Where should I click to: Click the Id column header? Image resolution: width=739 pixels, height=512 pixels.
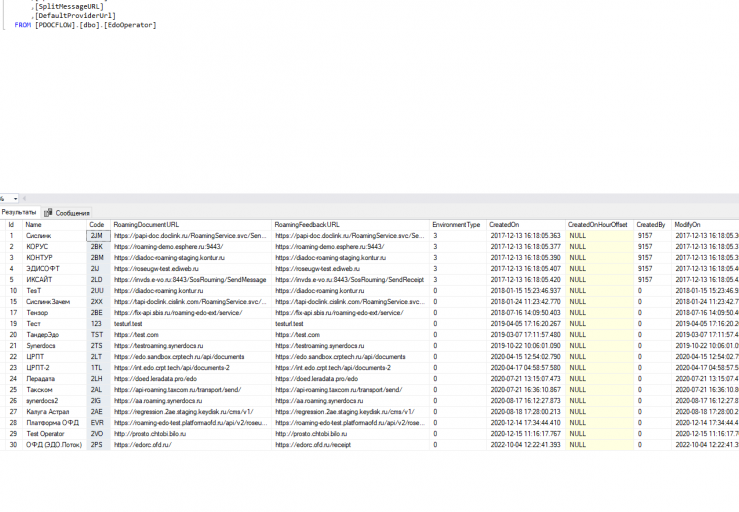(x=12, y=225)
